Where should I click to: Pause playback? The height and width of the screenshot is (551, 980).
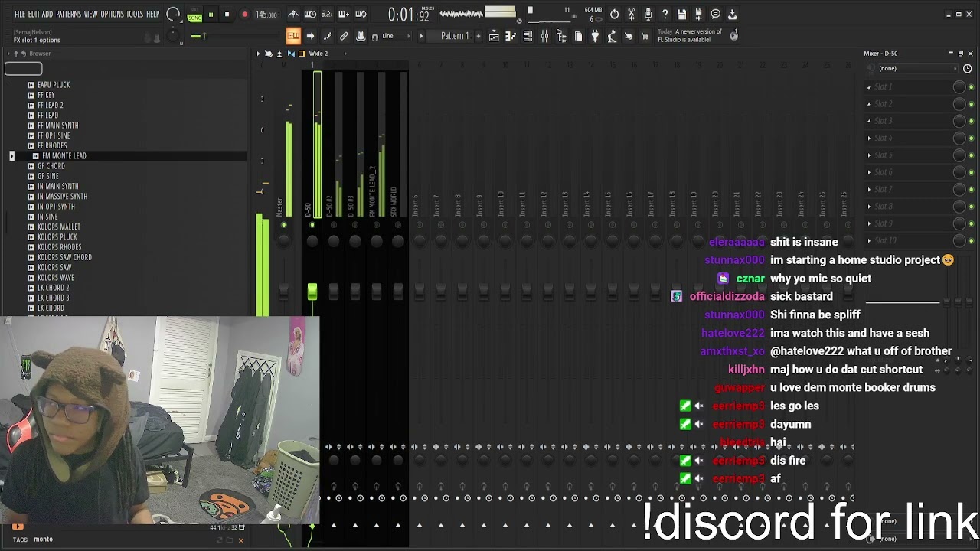coord(211,15)
